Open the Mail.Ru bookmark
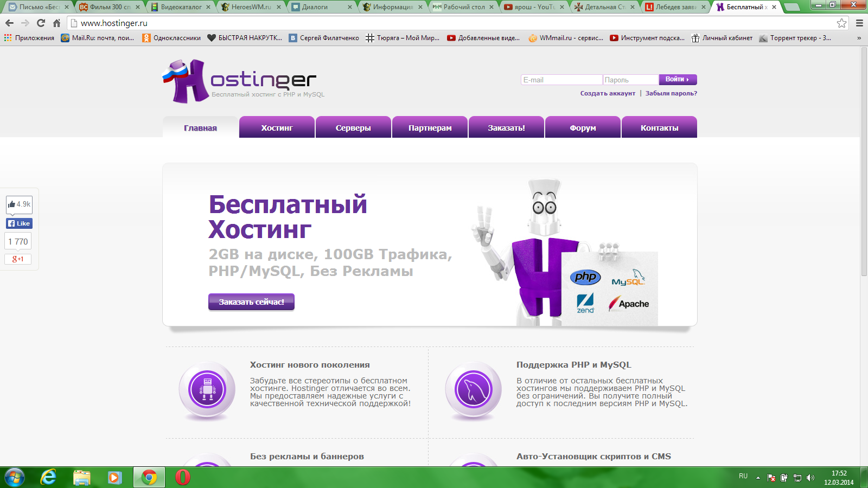This screenshot has width=868, height=488. (98, 38)
